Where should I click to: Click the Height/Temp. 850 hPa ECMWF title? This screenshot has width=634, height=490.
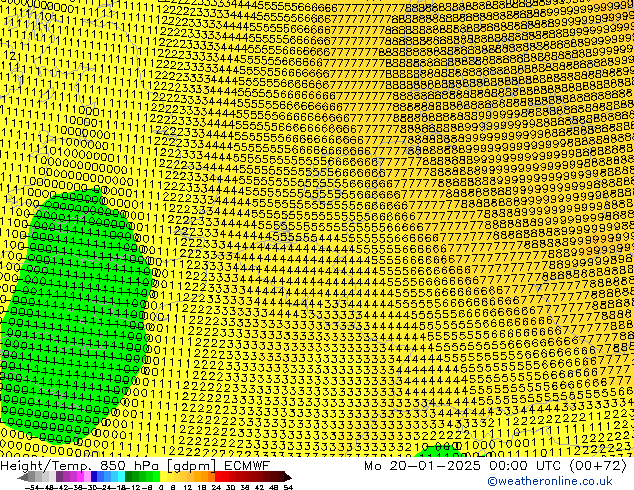135,466
